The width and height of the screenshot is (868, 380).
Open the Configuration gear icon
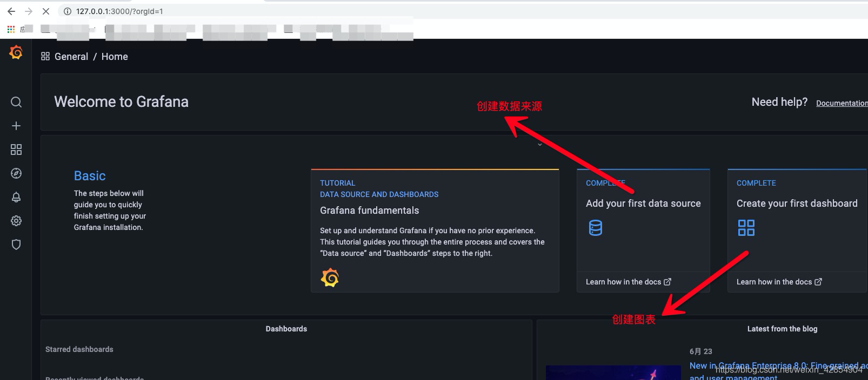pyautogui.click(x=16, y=221)
